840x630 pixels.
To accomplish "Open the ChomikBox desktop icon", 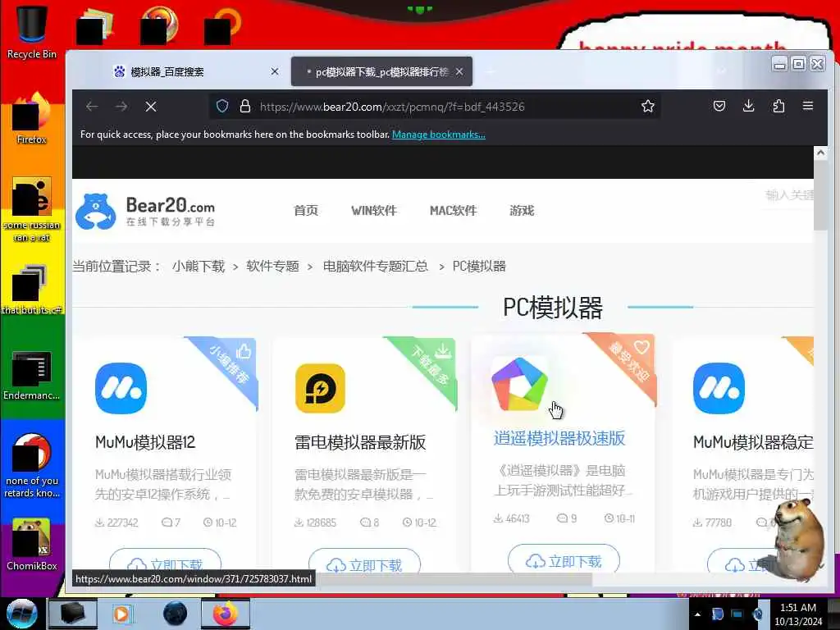I will point(32,545).
